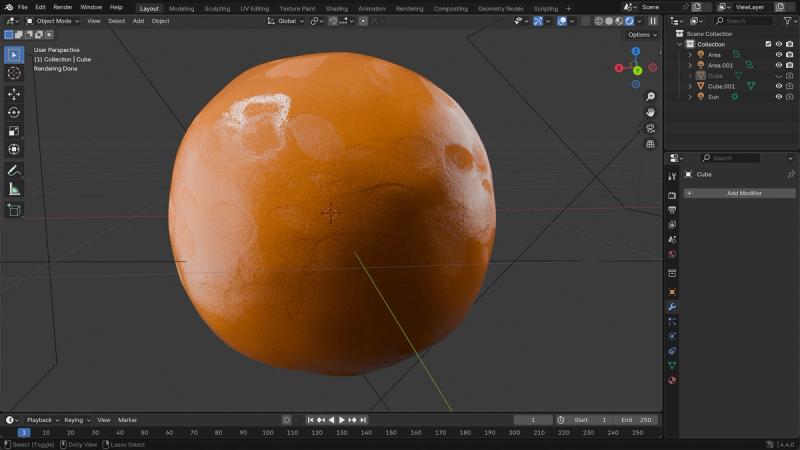Select the Annotate tool
Screen dimensions: 800x450
click(14, 170)
